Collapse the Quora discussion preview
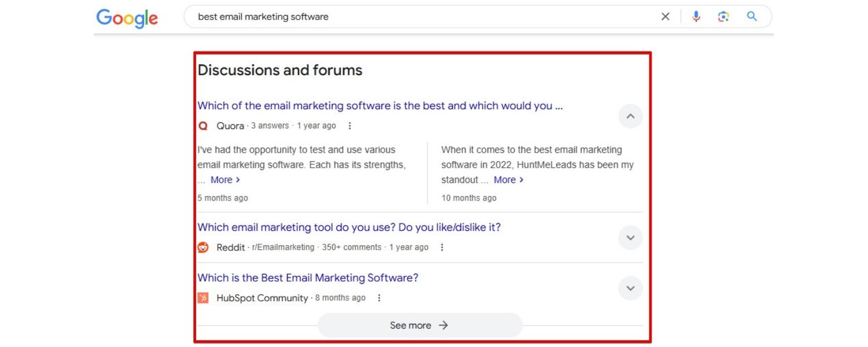This screenshot has width=868, height=347. (x=630, y=116)
